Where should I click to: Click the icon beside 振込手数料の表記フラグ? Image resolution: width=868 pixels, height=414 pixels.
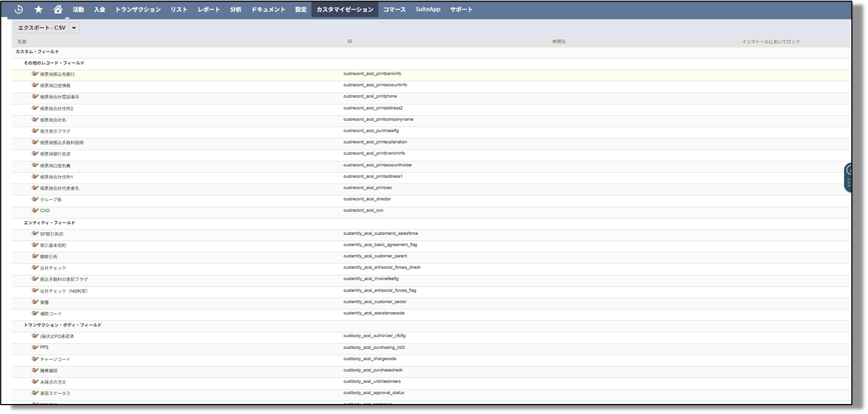(35, 279)
